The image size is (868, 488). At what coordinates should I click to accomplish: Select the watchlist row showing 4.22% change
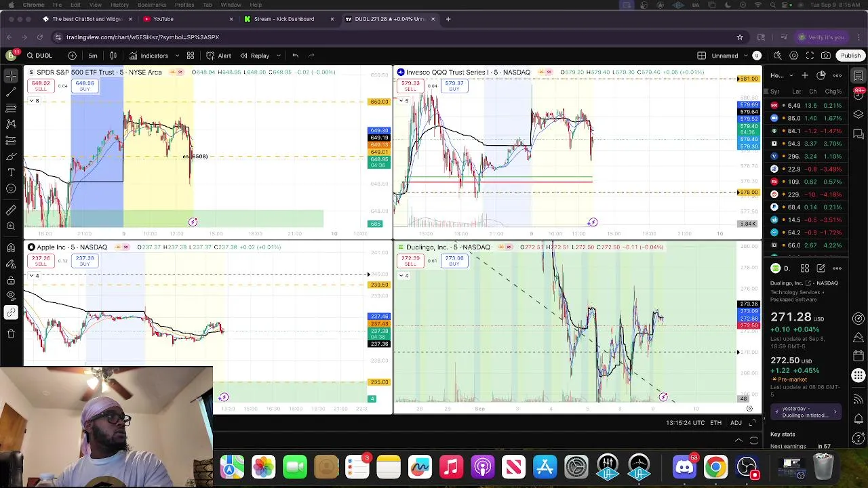click(x=806, y=245)
